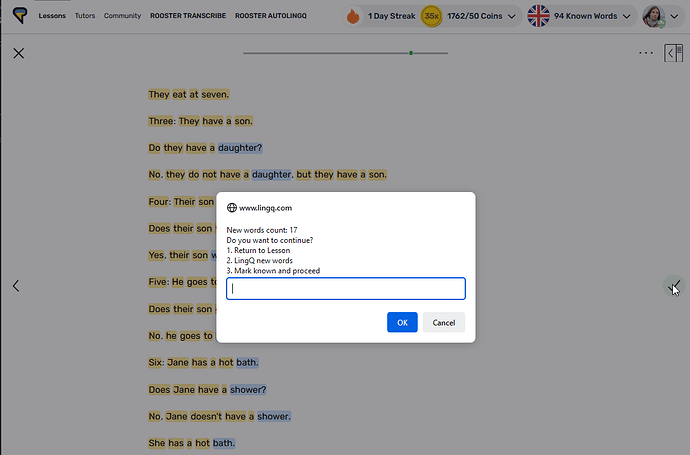Click "bath." in the Six: Jane line
This screenshot has width=690, height=455.
[x=247, y=363]
